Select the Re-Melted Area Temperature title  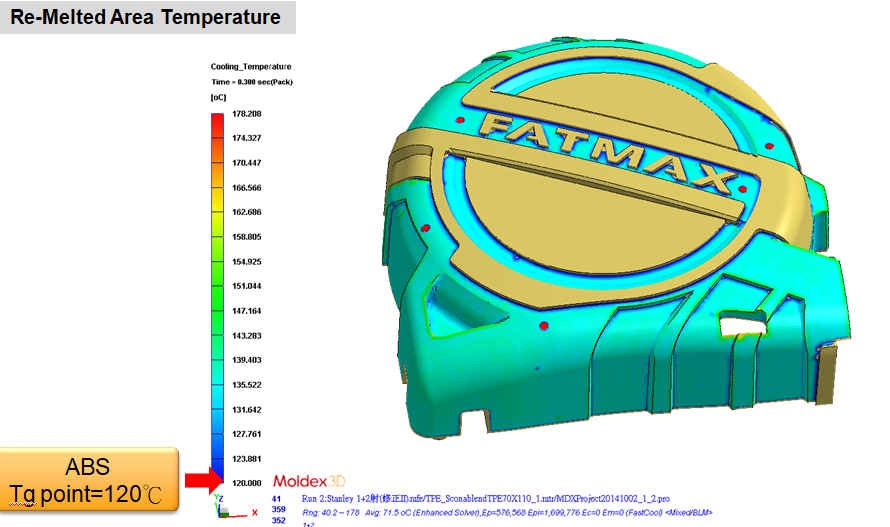click(x=145, y=18)
